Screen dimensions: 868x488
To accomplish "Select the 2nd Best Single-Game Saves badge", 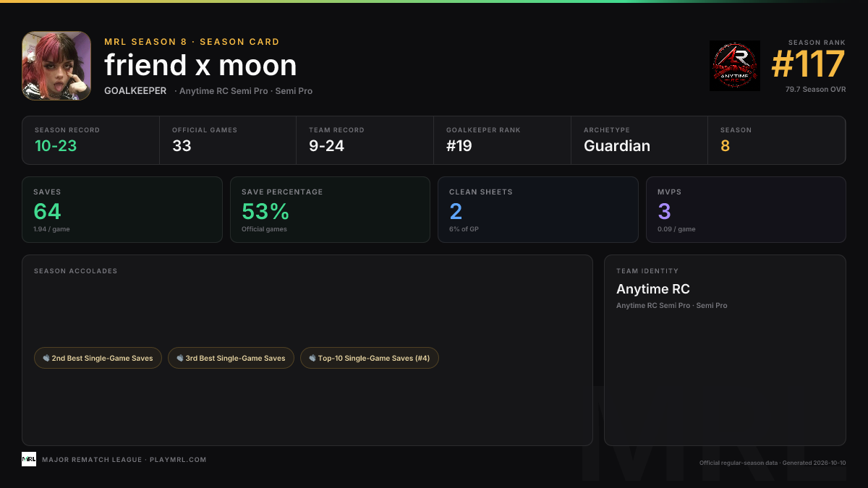I will tap(98, 358).
